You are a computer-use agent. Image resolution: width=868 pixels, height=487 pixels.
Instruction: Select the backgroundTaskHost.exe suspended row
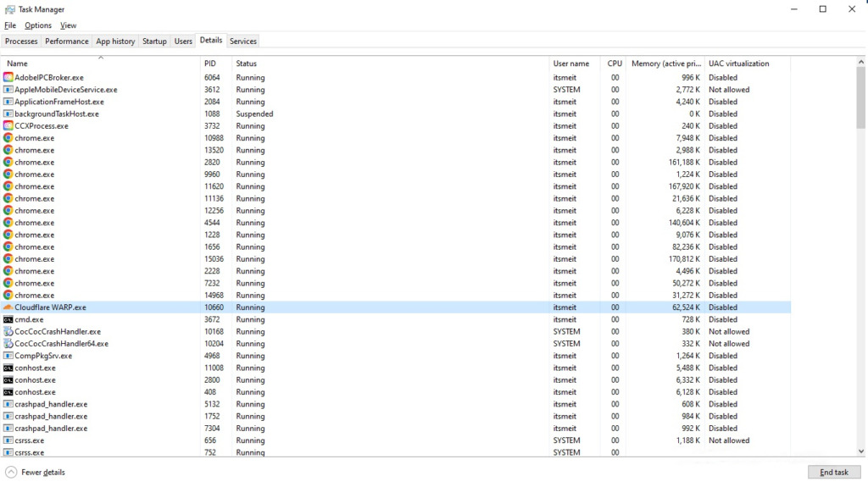pyautogui.click(x=56, y=113)
